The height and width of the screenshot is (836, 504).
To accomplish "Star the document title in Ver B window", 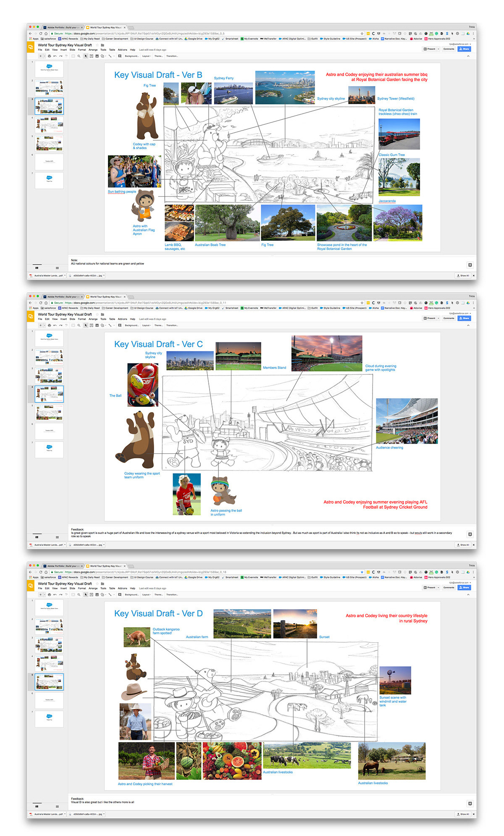I will (97, 45).
